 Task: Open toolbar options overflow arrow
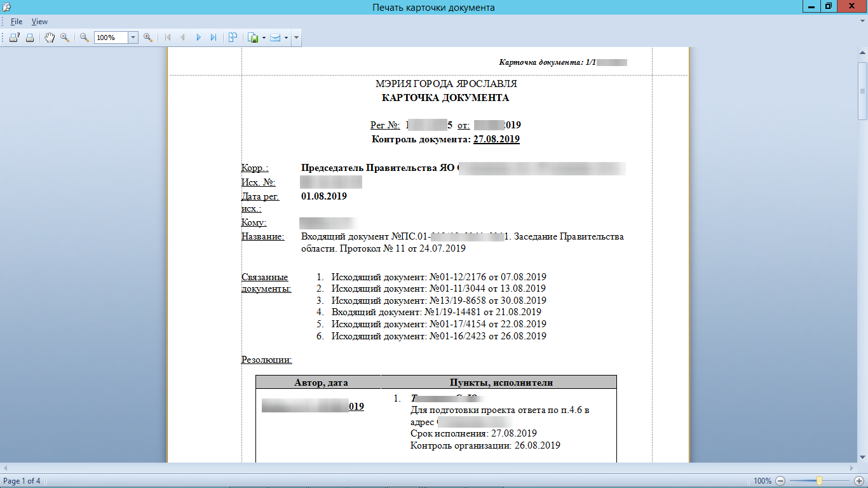point(297,38)
